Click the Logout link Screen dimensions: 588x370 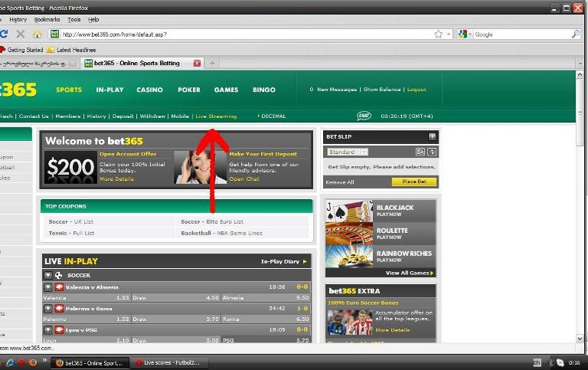pyautogui.click(x=416, y=90)
